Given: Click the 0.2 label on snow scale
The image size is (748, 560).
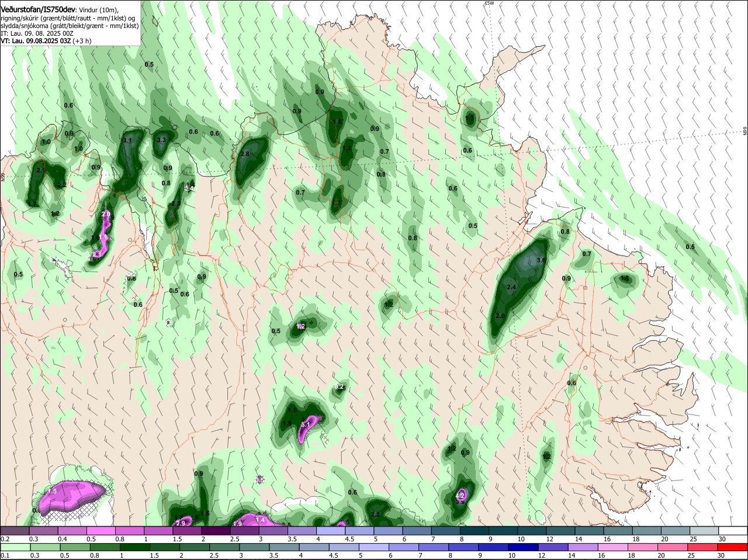Looking at the screenshot, I should point(5,538).
